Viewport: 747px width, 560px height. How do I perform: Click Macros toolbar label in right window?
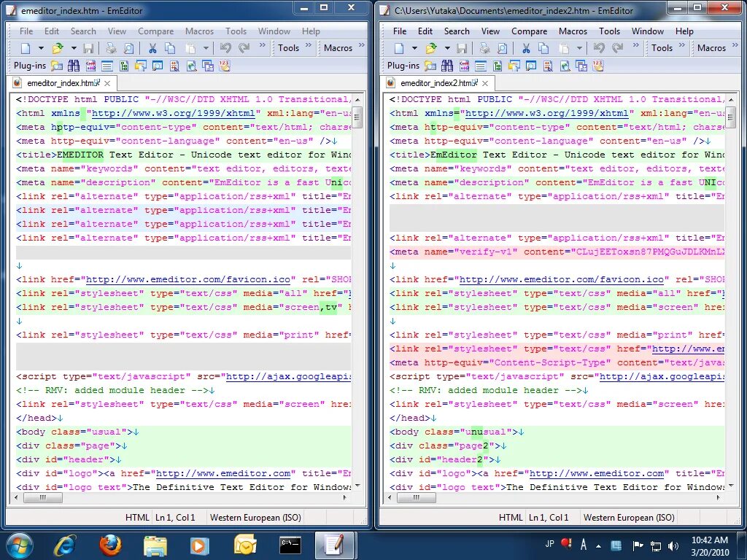(x=711, y=47)
